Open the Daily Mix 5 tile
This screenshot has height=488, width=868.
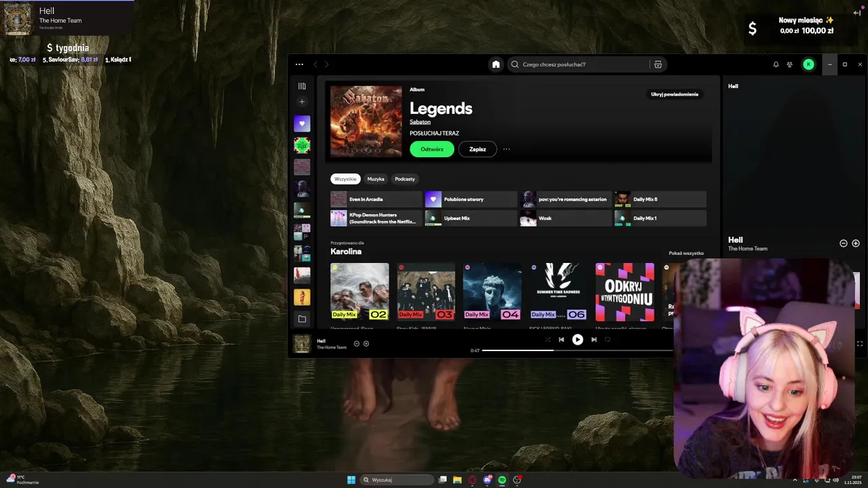660,199
